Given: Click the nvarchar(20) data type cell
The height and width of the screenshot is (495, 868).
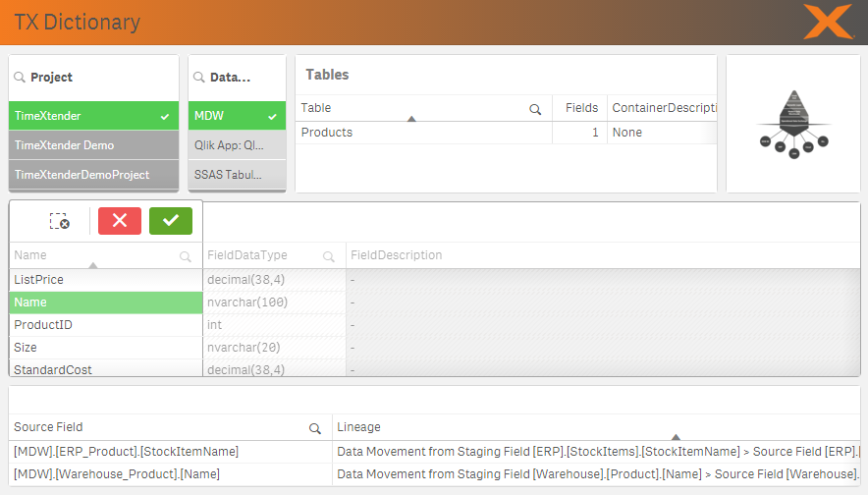Looking at the screenshot, I should (275, 348).
